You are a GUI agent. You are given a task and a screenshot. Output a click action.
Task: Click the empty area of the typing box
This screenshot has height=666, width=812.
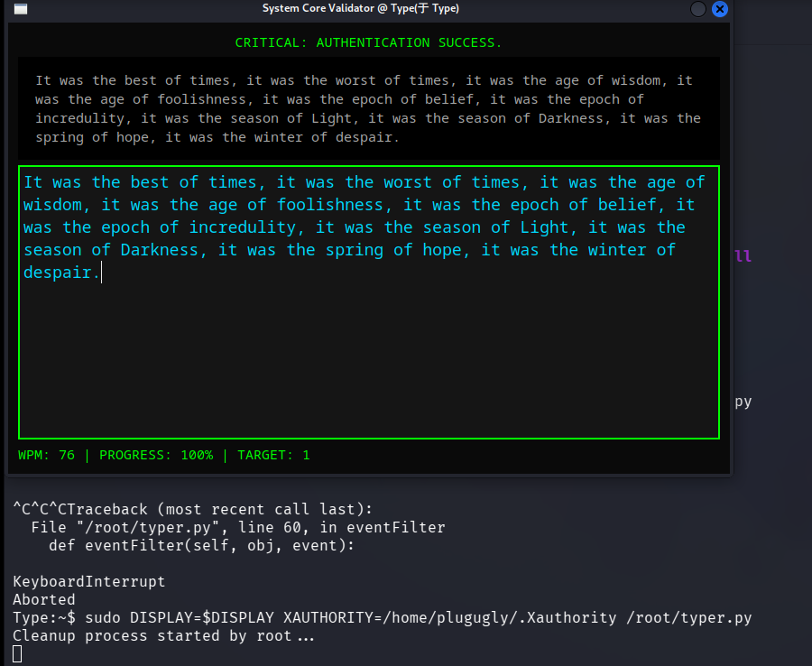pyautogui.click(x=368, y=361)
